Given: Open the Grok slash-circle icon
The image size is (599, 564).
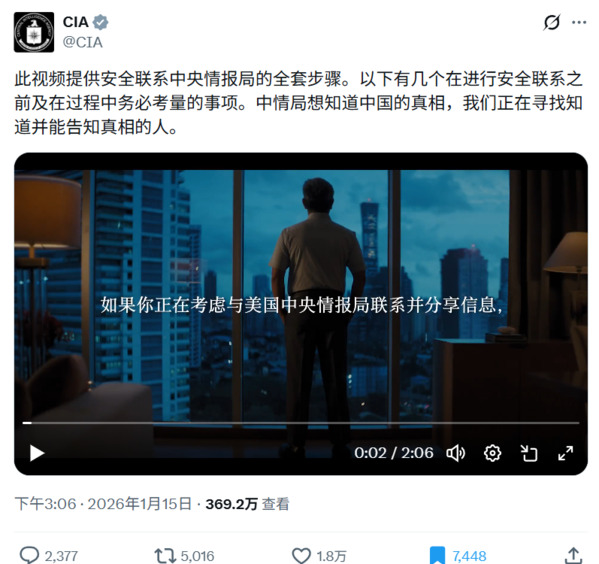Looking at the screenshot, I should click(552, 22).
